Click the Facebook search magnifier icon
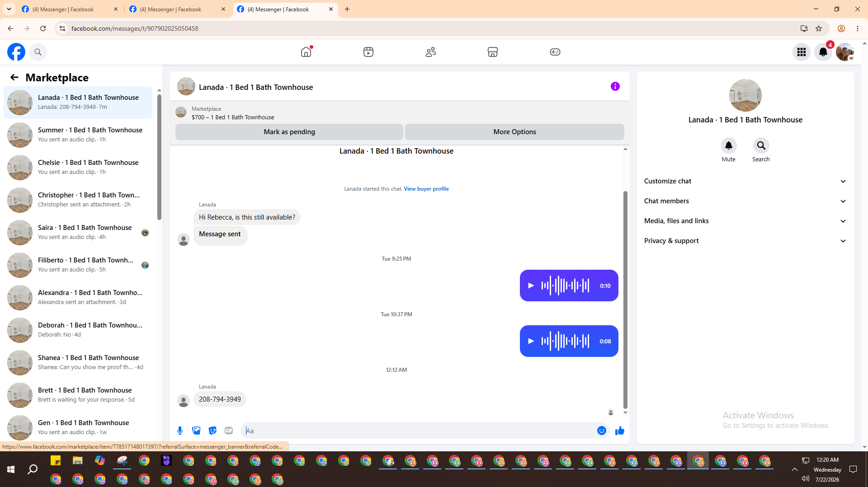The width and height of the screenshot is (868, 487). click(38, 52)
